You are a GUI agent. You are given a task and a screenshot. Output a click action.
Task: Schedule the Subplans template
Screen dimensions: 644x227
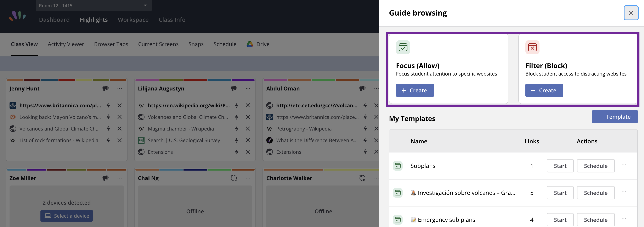click(x=595, y=166)
